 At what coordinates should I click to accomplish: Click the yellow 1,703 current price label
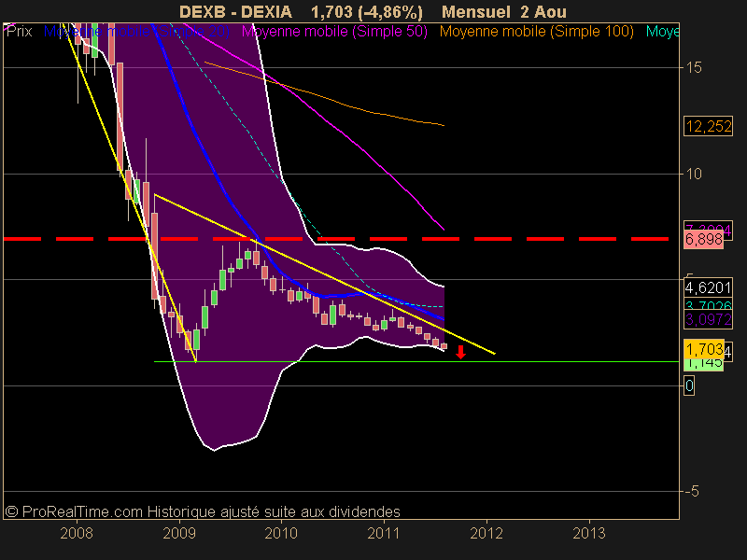tap(704, 349)
